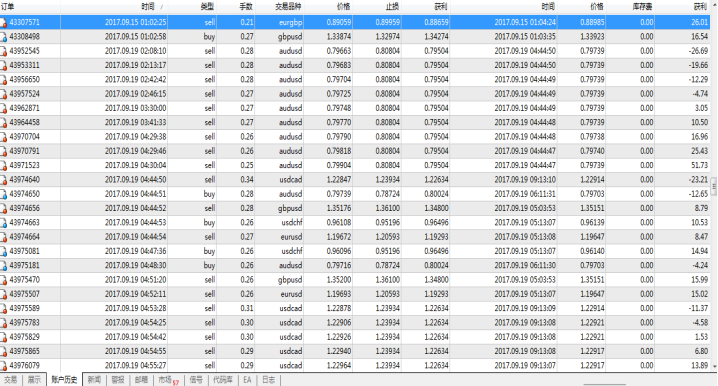
Task: Click the order icon beside 43975783
Action: pyautogui.click(x=3, y=323)
